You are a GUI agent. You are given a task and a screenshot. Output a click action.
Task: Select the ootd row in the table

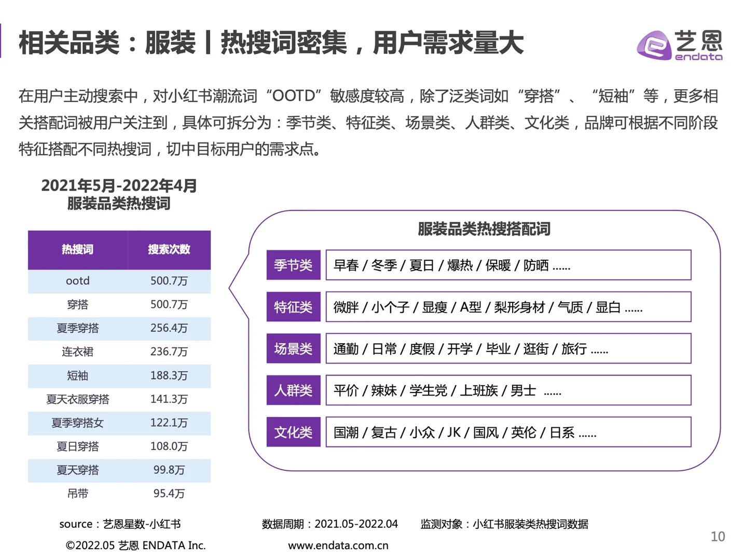coord(119,281)
